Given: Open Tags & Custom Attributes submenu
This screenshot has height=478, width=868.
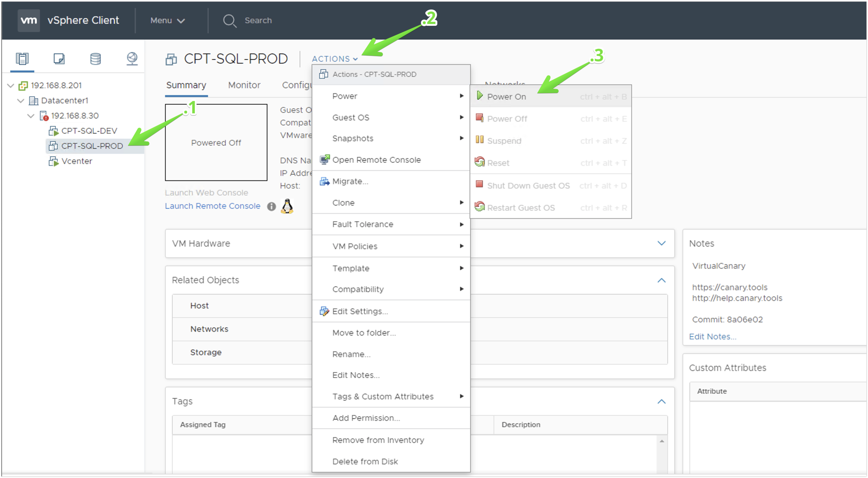Looking at the screenshot, I should pyautogui.click(x=391, y=397).
